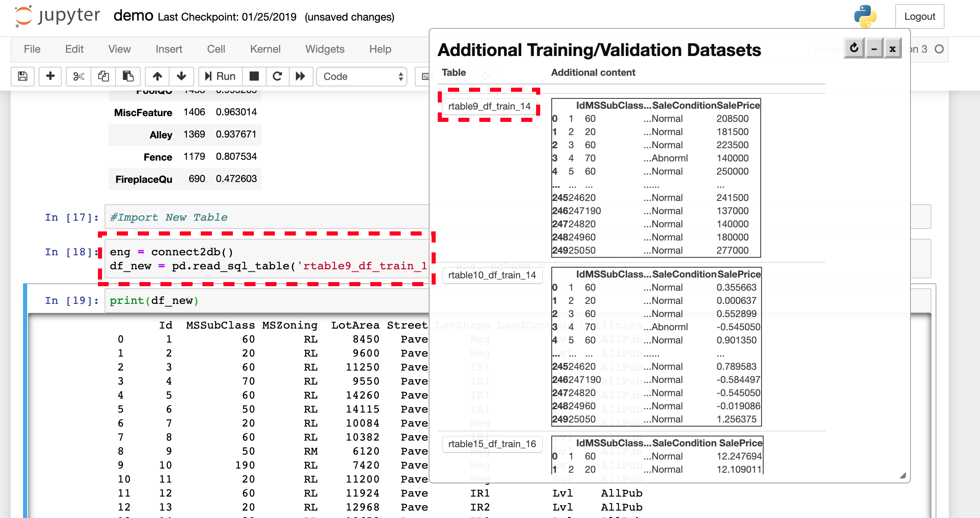
Task: Select rtable9_df_train_14 table button
Action: (x=490, y=106)
